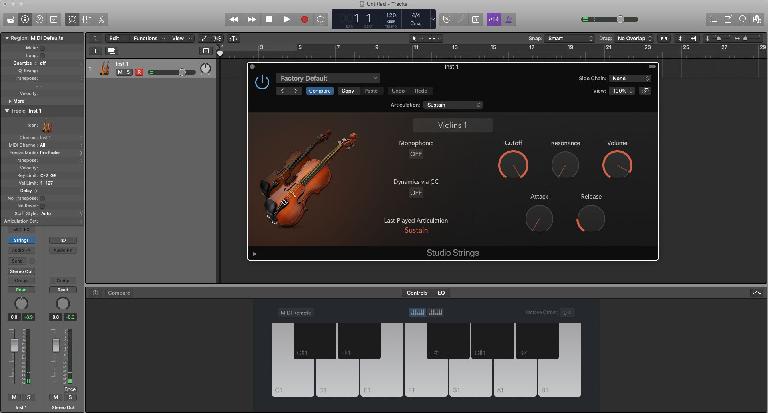Click the add new track plus button
This screenshot has width=768, height=413.
pyautogui.click(x=96, y=51)
